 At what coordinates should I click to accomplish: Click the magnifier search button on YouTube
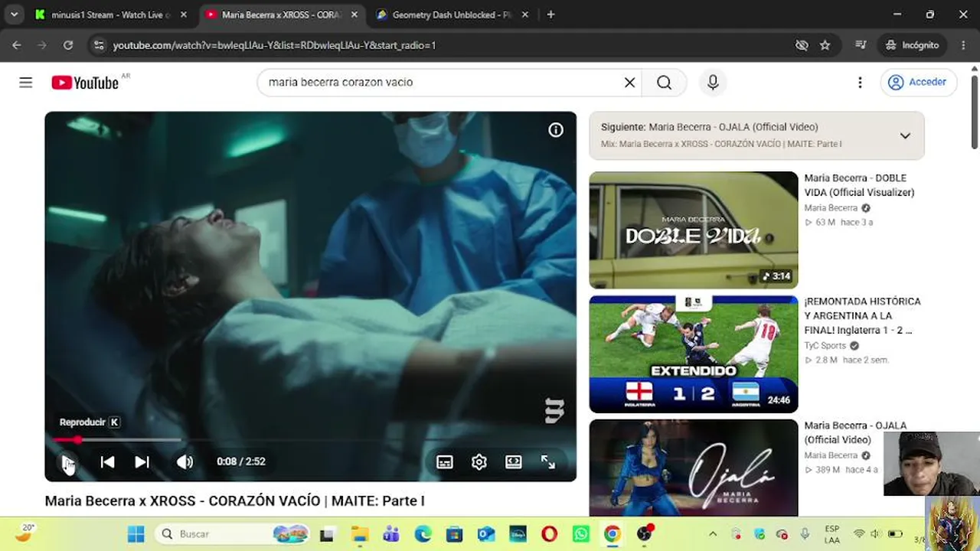coord(664,83)
